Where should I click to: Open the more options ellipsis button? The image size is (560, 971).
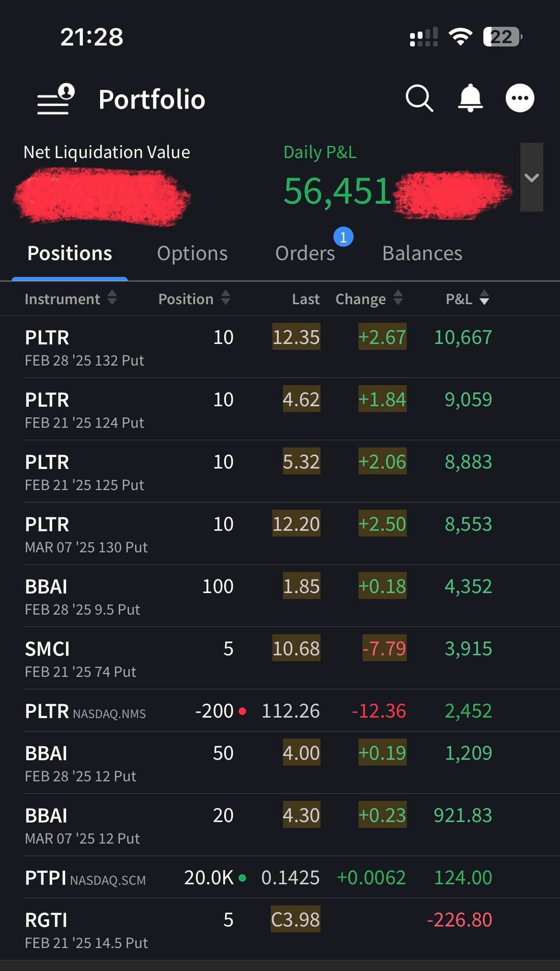(x=520, y=98)
